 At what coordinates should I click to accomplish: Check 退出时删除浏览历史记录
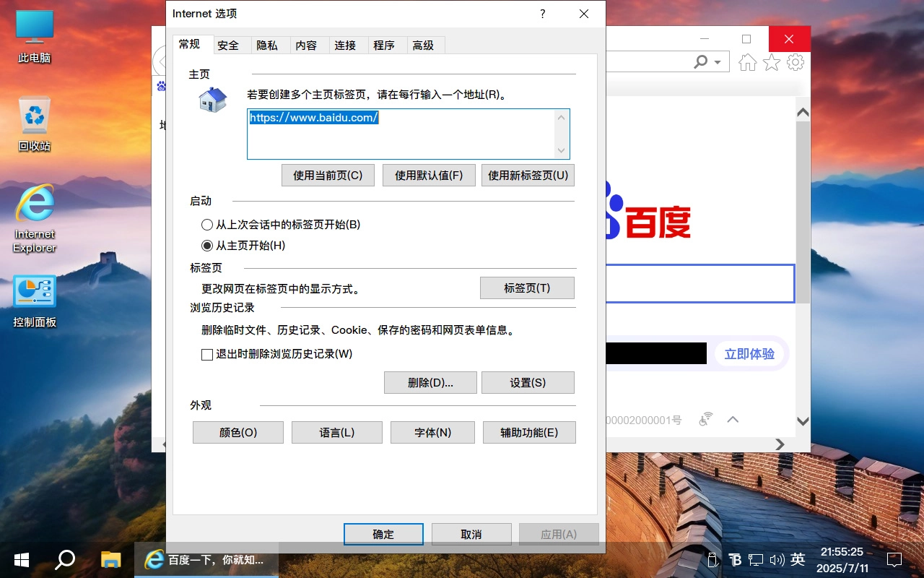[x=207, y=354]
